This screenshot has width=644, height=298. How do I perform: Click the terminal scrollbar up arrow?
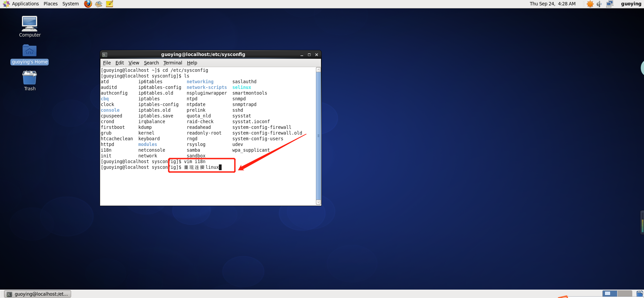click(x=318, y=69)
